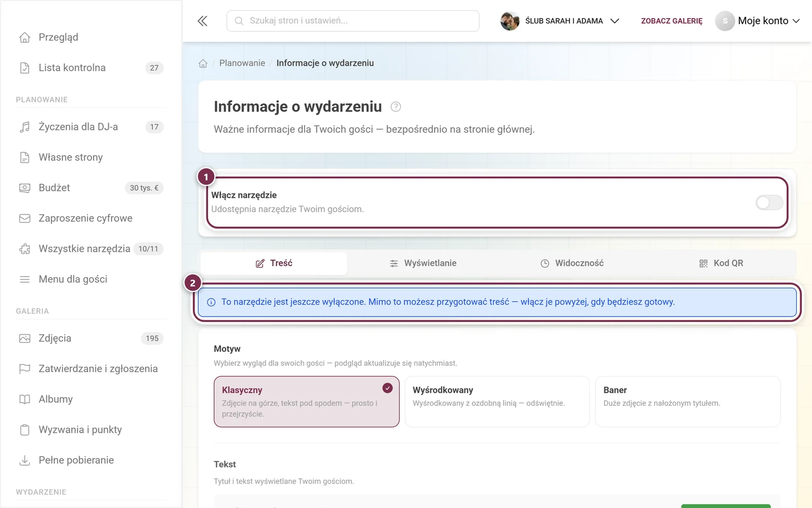Click the Lista kontrolna document icon

[25, 68]
